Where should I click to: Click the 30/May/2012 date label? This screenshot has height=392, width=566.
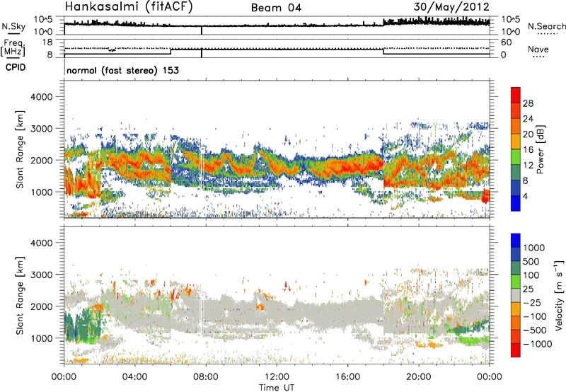[x=451, y=7]
